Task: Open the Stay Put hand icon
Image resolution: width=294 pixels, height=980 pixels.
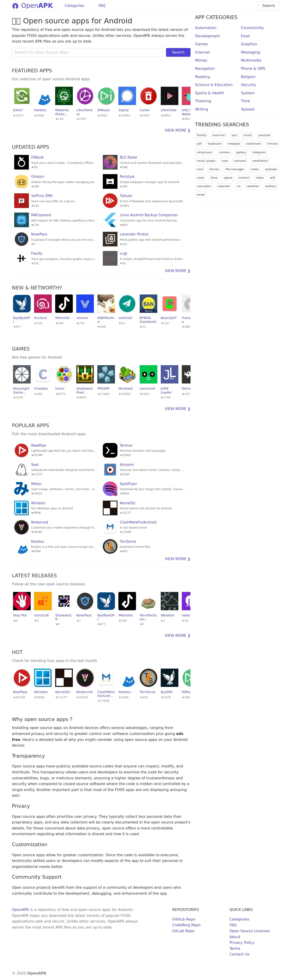Action: [x=22, y=601]
